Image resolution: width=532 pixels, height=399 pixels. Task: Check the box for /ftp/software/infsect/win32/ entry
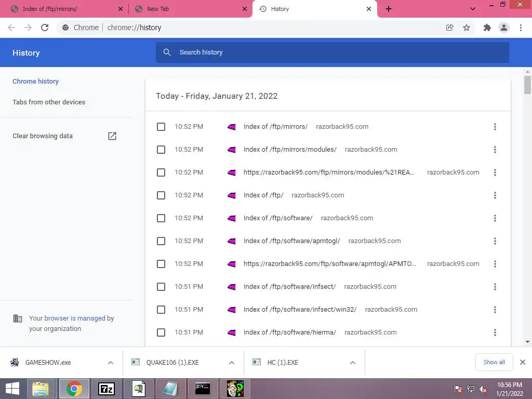pos(161,310)
